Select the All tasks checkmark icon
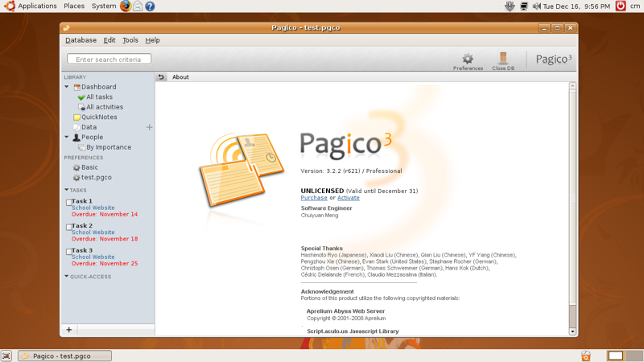The height and width of the screenshot is (362, 644). click(x=81, y=97)
